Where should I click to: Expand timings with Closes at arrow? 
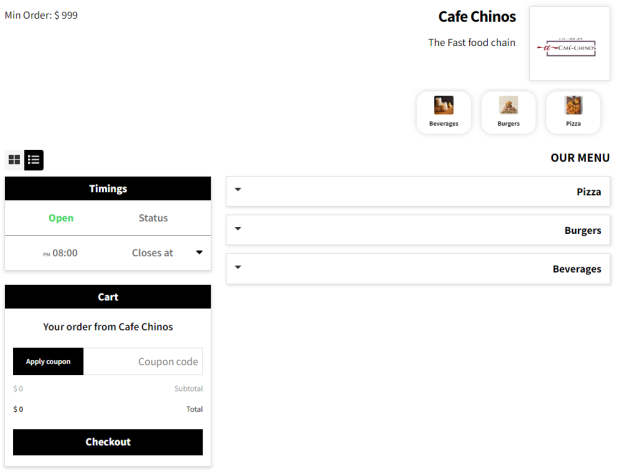coord(199,253)
